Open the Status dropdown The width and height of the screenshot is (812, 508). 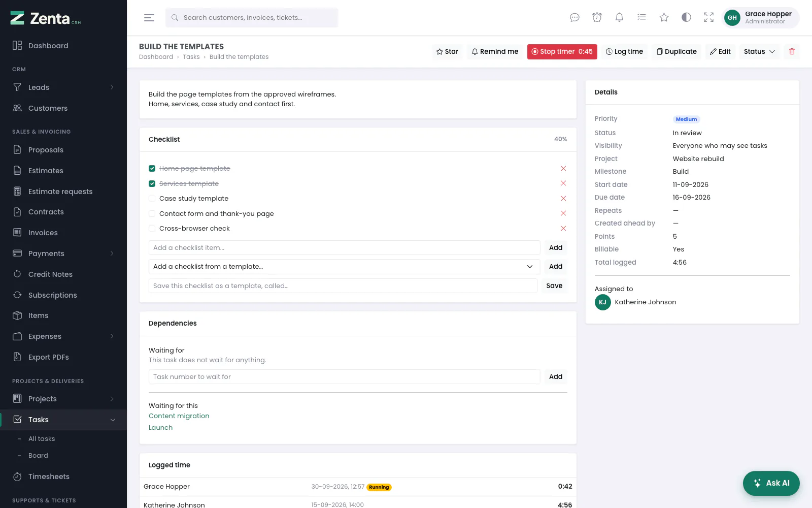click(x=759, y=51)
